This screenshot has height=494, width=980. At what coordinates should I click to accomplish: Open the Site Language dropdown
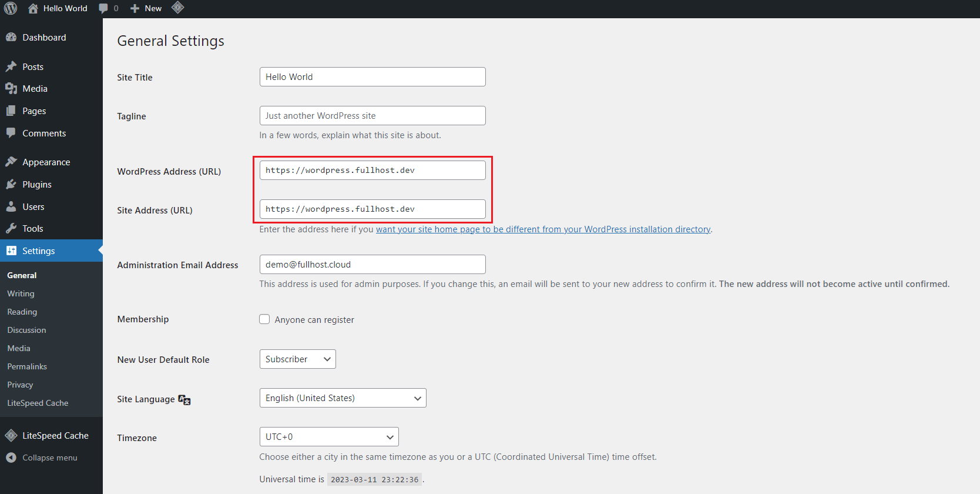click(343, 398)
